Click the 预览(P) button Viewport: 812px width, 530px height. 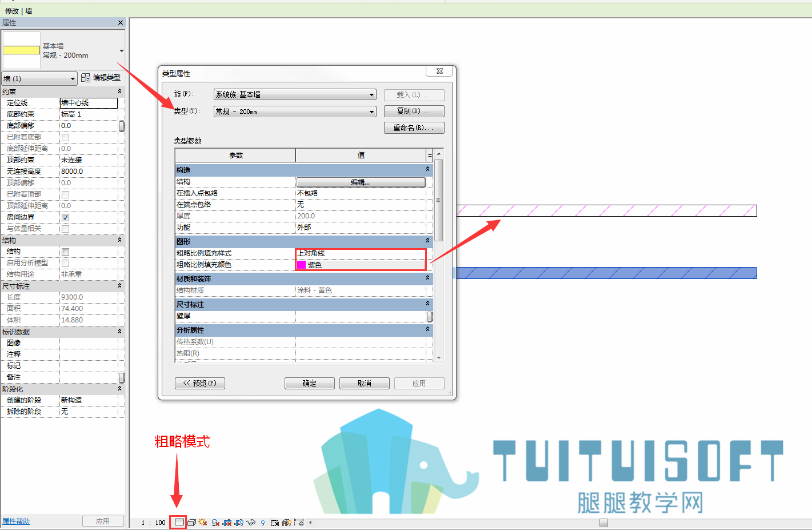point(199,383)
